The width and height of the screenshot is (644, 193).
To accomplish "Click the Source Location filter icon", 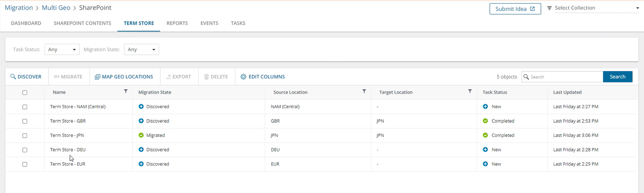I will click(364, 92).
